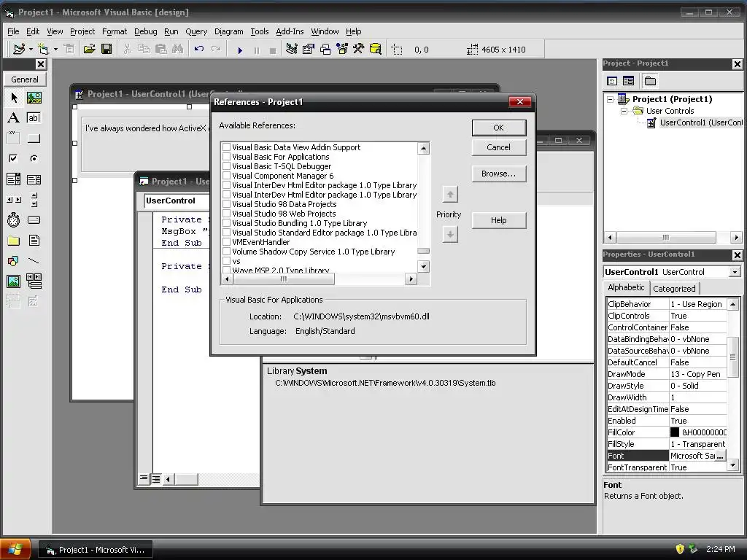Select the ComboBox control tool
The width and height of the screenshot is (747, 560).
[x=14, y=179]
